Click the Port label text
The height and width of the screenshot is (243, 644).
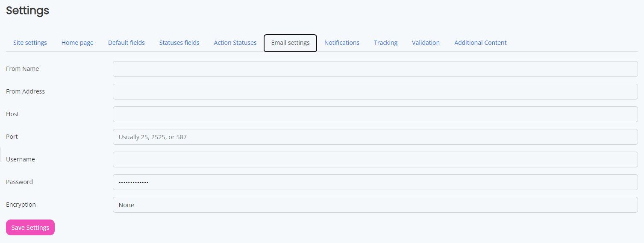12,137
